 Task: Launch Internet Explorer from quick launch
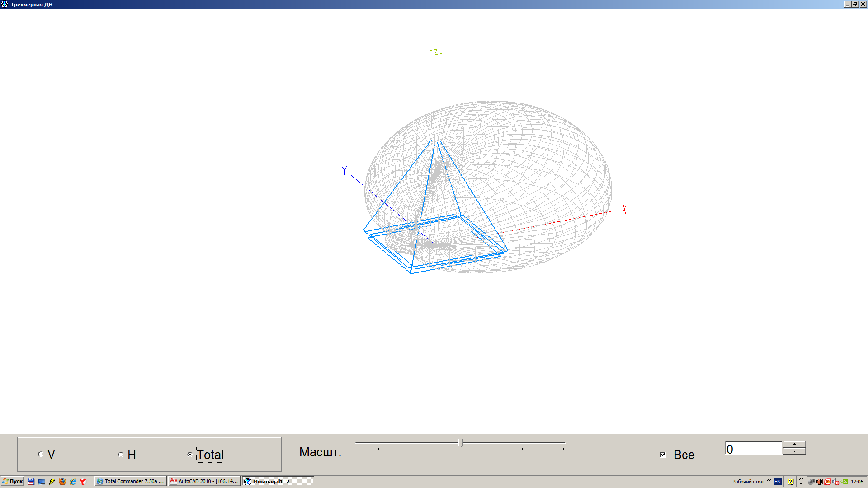pyautogui.click(x=73, y=481)
